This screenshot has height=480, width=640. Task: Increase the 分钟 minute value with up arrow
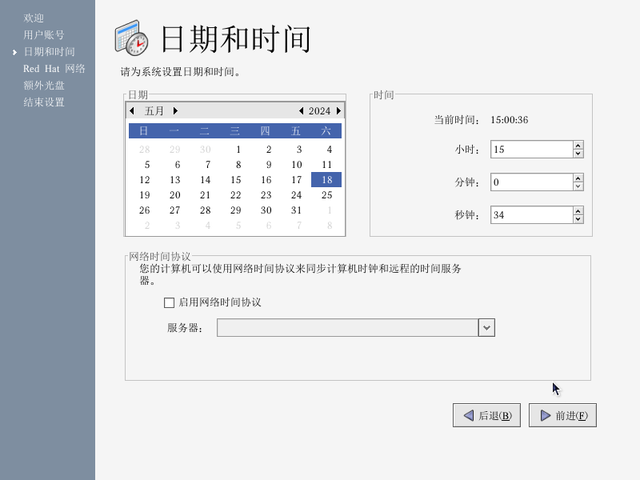click(x=578, y=178)
